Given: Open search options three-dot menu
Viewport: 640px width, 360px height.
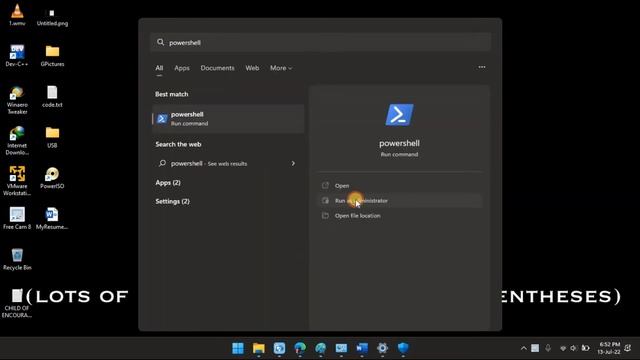Looking at the screenshot, I should tap(482, 67).
